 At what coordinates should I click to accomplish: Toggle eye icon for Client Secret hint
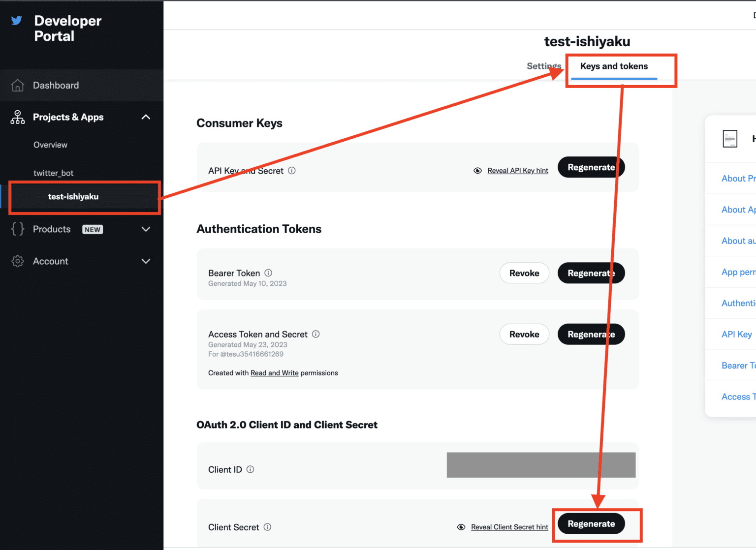pos(461,527)
